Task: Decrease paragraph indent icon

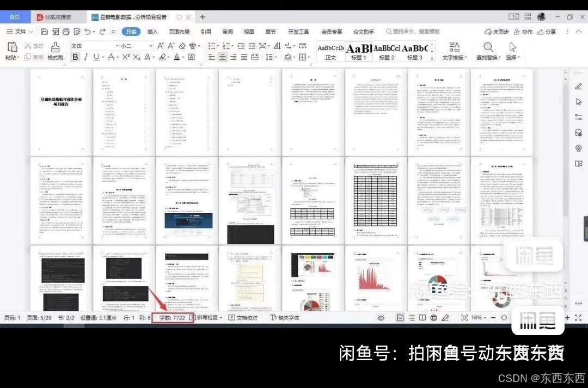Action: point(241,46)
